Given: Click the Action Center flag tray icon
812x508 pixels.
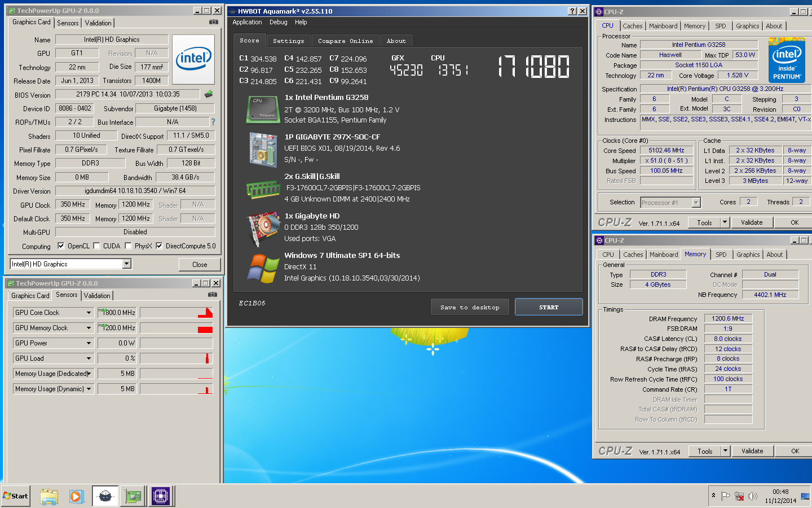Looking at the screenshot, I should tap(726, 496).
